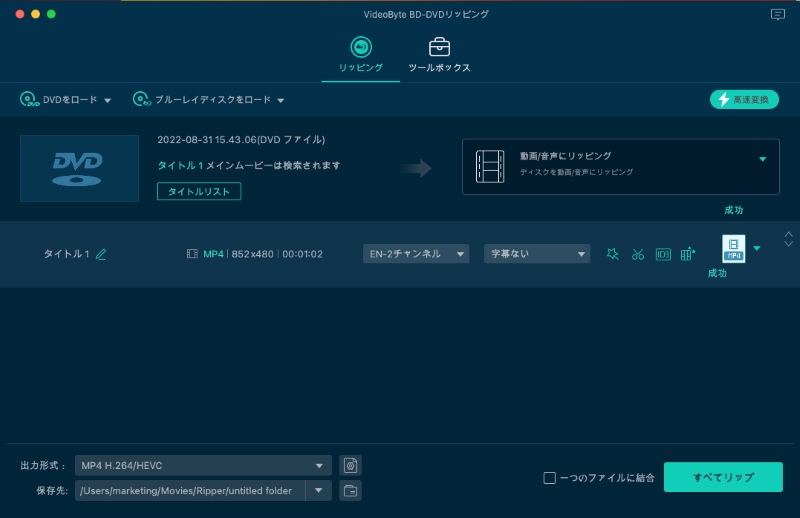800x518 pixels.
Task: Select the リッピング tab
Action: (x=361, y=55)
